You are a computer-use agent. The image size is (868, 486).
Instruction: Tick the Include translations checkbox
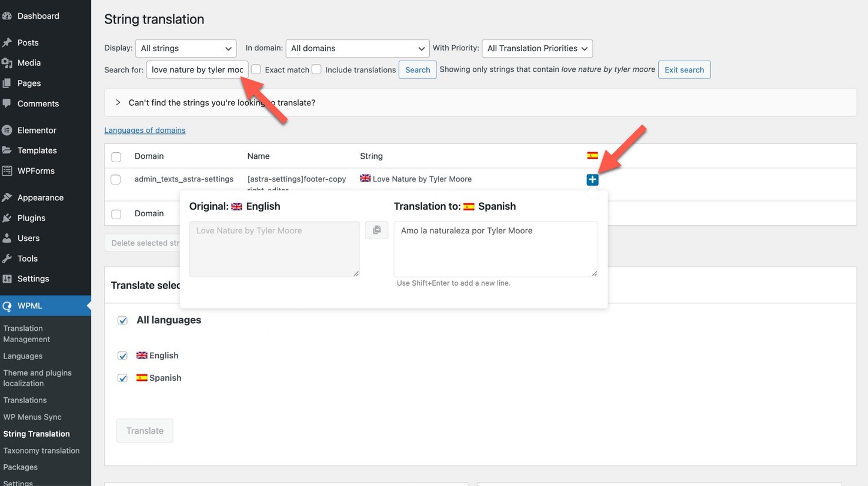[x=316, y=69]
